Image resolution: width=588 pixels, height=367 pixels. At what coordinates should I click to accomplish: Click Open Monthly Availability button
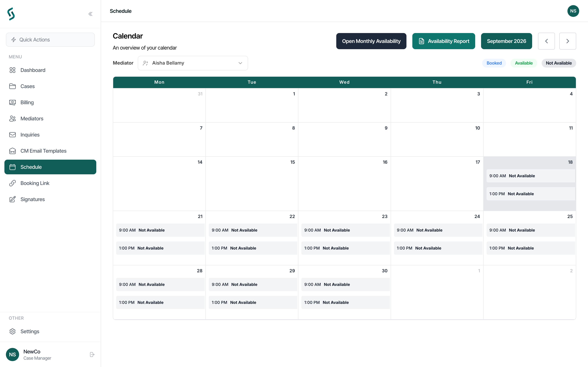pos(371,41)
